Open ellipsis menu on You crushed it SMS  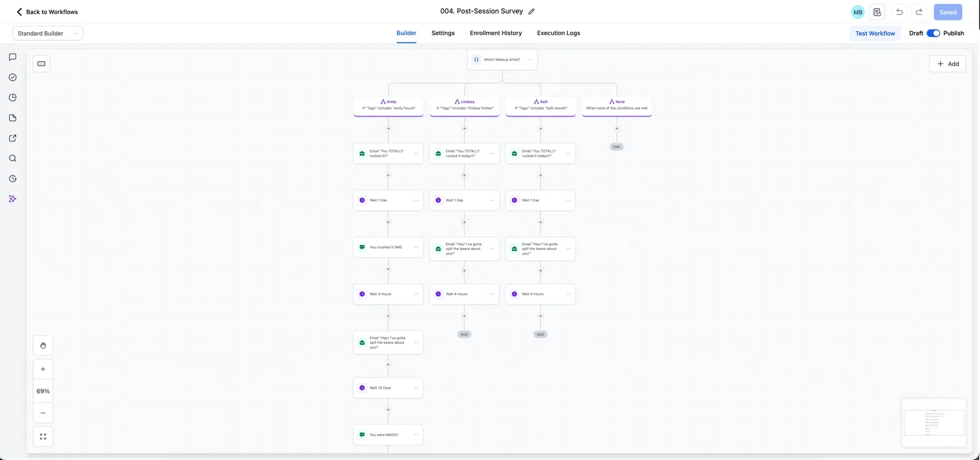416,247
